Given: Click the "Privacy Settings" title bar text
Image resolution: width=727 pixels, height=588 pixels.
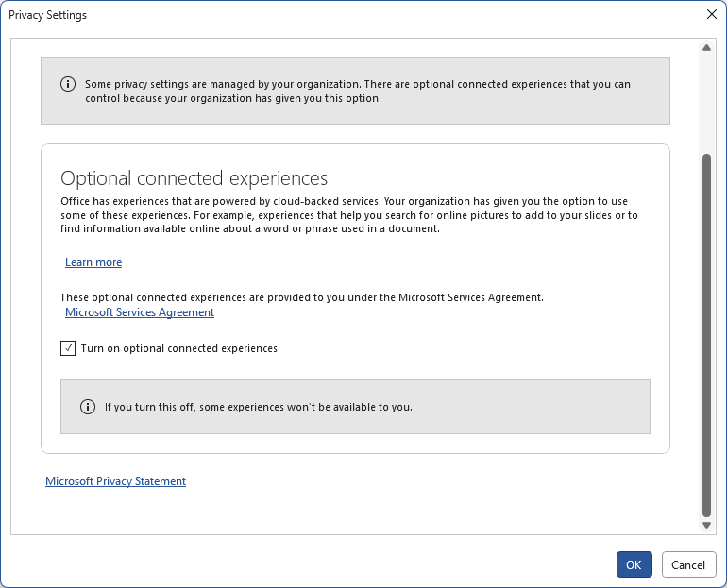Looking at the screenshot, I should 48,15.
